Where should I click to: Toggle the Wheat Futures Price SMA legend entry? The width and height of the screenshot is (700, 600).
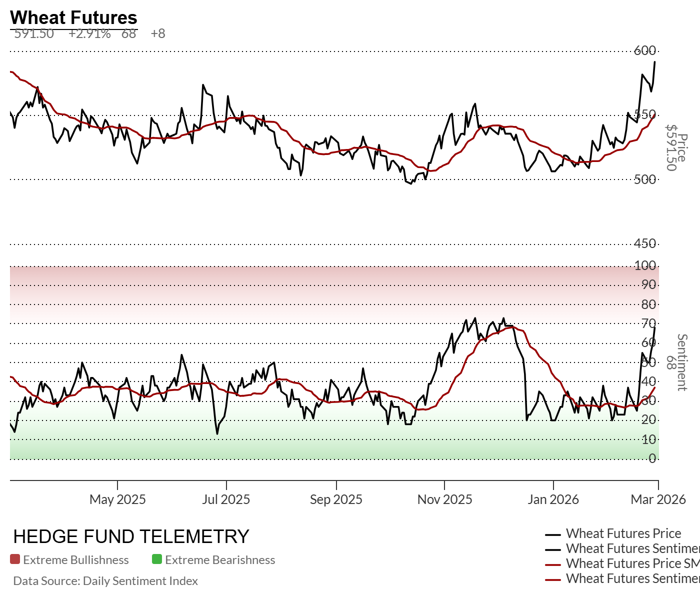(x=632, y=563)
